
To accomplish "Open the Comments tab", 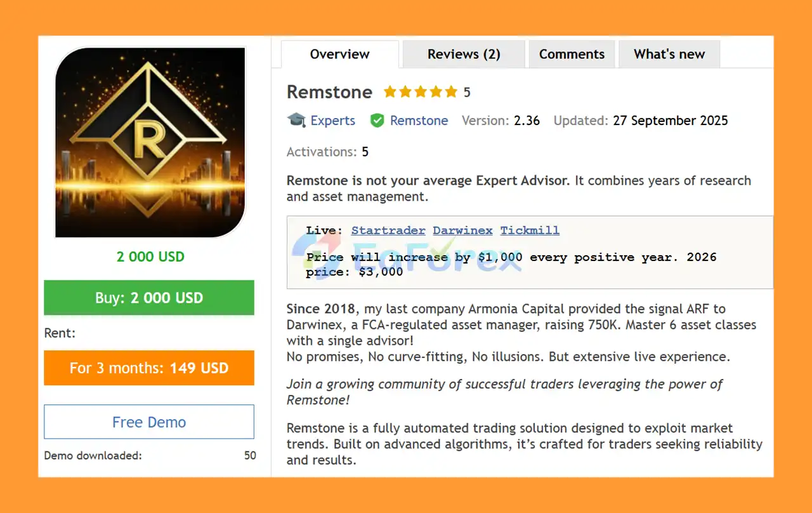I will pos(572,55).
